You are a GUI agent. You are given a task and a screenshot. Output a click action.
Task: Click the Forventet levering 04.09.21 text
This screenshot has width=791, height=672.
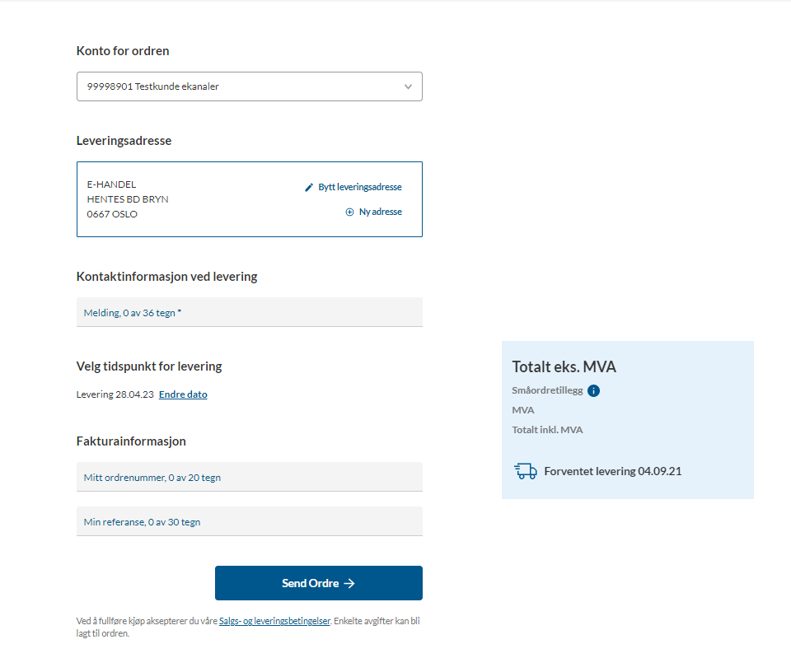pyautogui.click(x=612, y=471)
